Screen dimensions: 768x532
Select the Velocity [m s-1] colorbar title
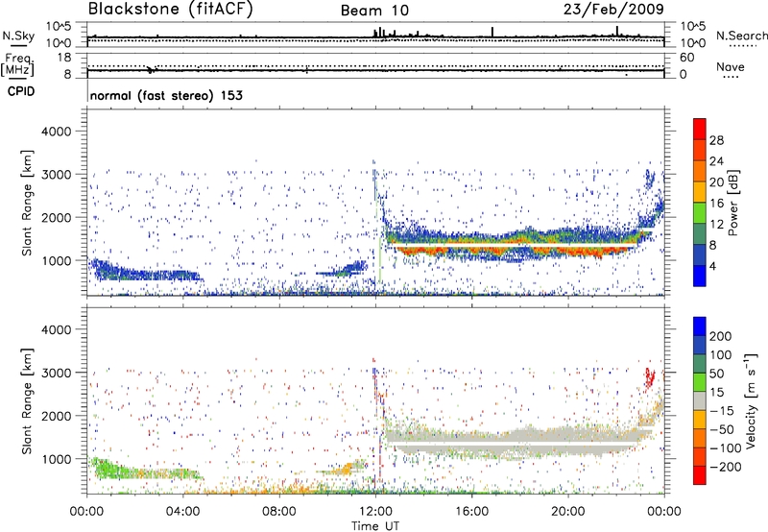click(751, 400)
